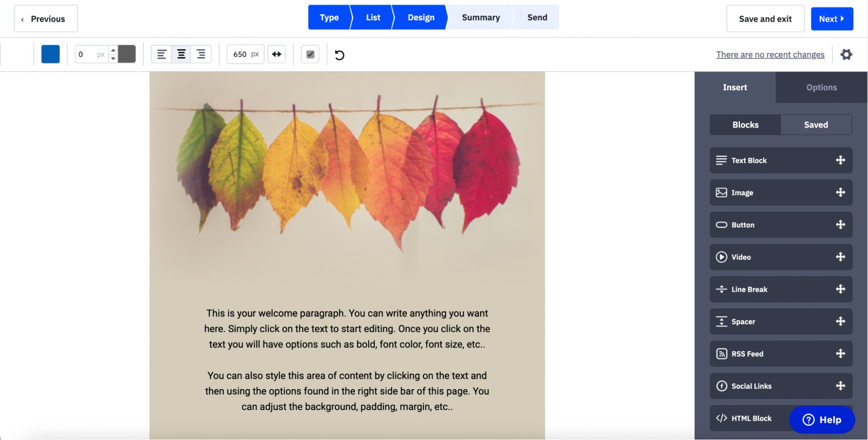Open the settings gear icon
868x440 pixels.
pyautogui.click(x=846, y=55)
